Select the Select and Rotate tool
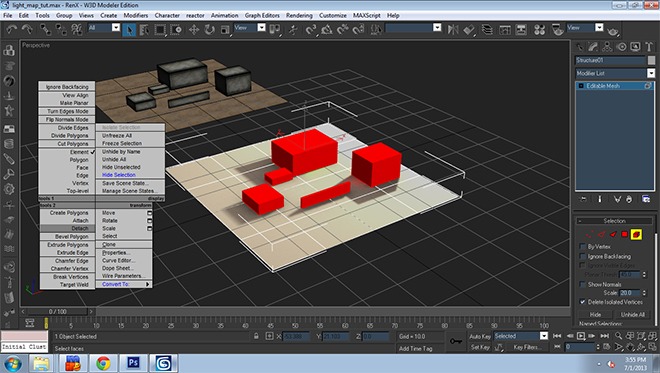This screenshot has height=373, width=660. pos(209,29)
